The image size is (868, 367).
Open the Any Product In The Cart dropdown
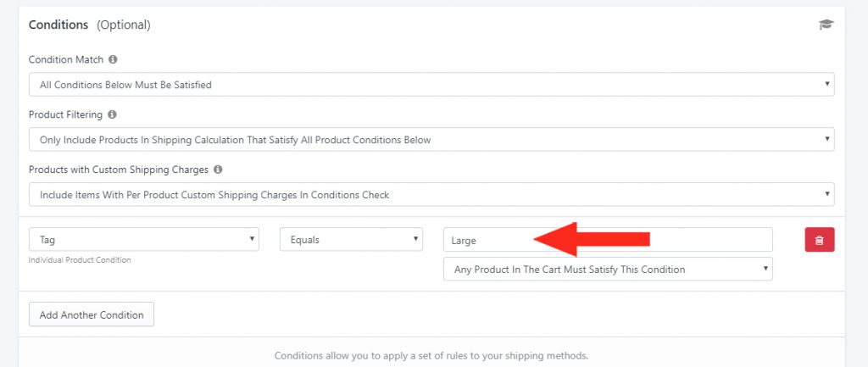[608, 269]
